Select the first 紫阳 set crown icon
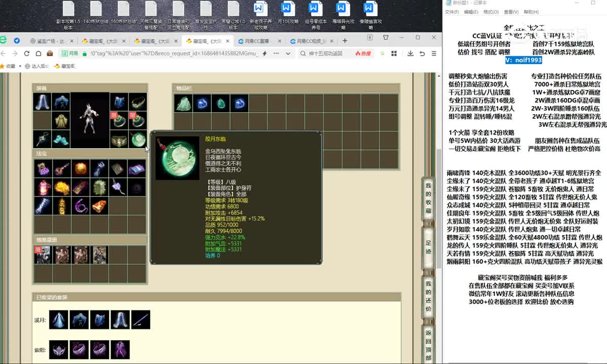The image size is (607, 364). [59, 349]
